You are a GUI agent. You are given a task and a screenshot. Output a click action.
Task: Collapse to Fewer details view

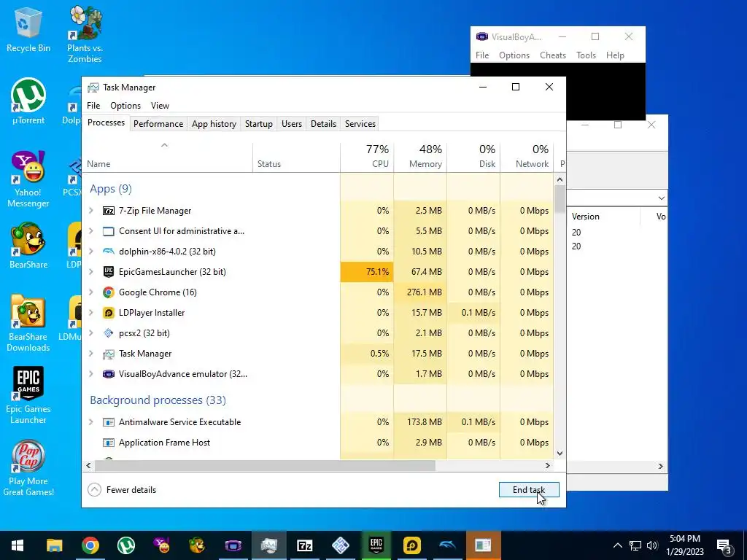click(123, 489)
